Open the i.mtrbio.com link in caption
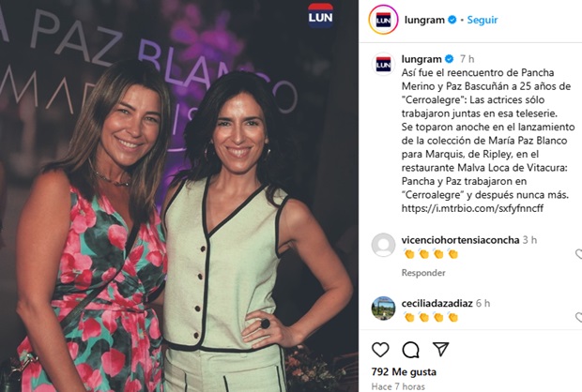The image size is (582, 392). pos(472,208)
